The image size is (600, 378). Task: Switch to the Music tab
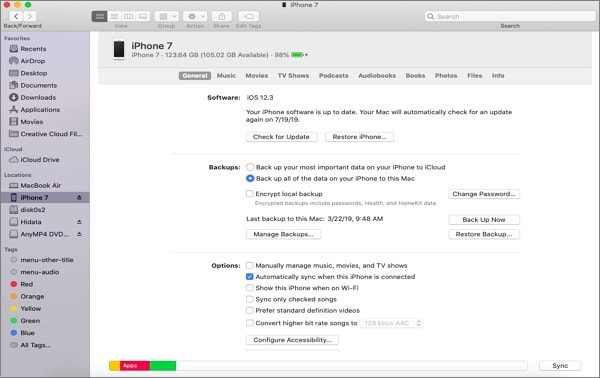(226, 76)
